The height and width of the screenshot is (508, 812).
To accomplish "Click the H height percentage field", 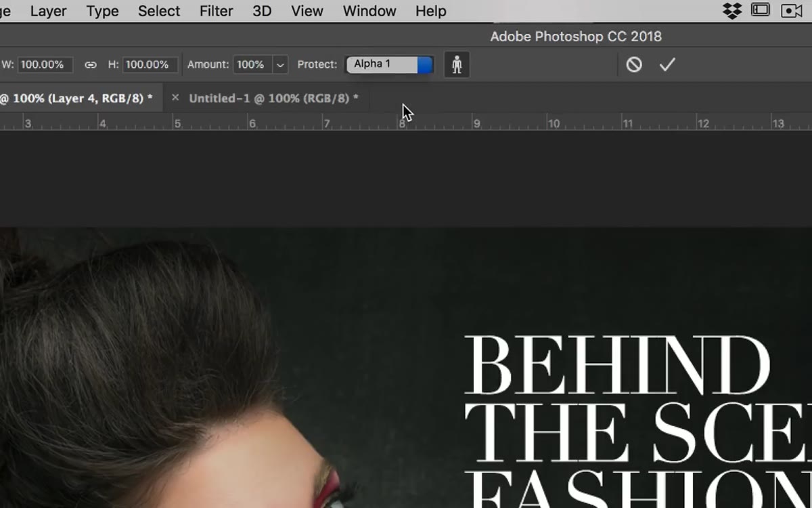I will coord(151,64).
